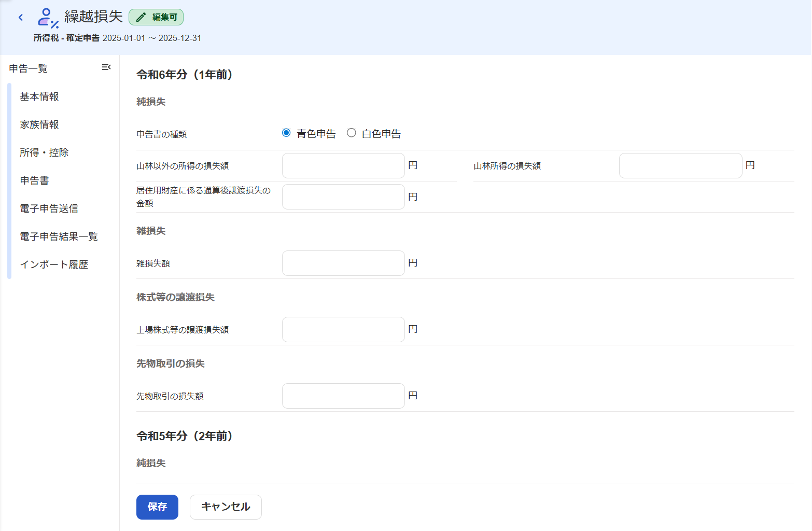Select the 青色申告 radio button

pyautogui.click(x=286, y=133)
